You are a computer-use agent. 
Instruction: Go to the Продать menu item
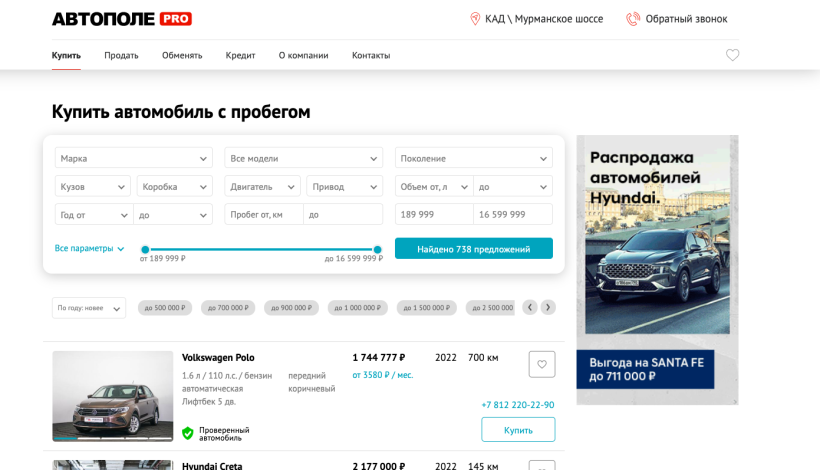pyautogui.click(x=121, y=55)
